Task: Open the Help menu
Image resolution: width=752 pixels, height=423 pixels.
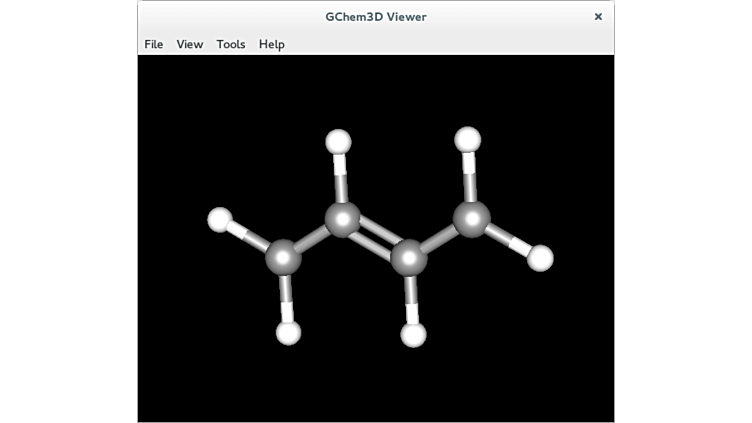Action: pyautogui.click(x=272, y=44)
